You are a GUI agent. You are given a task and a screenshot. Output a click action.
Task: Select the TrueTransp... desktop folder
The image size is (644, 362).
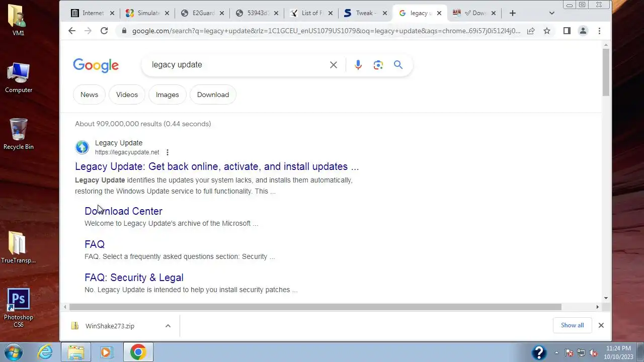click(x=19, y=247)
